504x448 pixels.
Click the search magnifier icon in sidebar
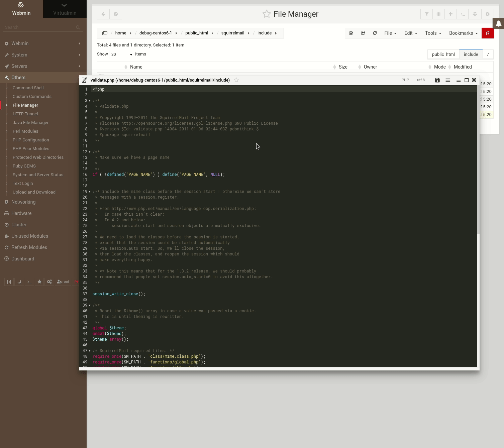tap(78, 27)
